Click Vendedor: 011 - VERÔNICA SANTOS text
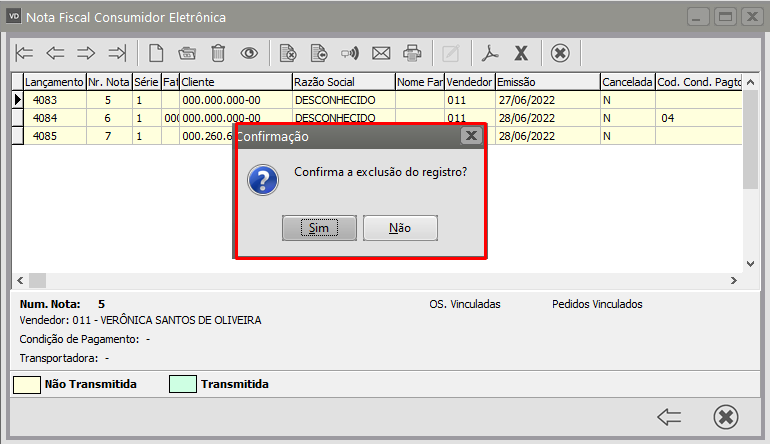Screen dimensions: 770x444 pos(140,320)
